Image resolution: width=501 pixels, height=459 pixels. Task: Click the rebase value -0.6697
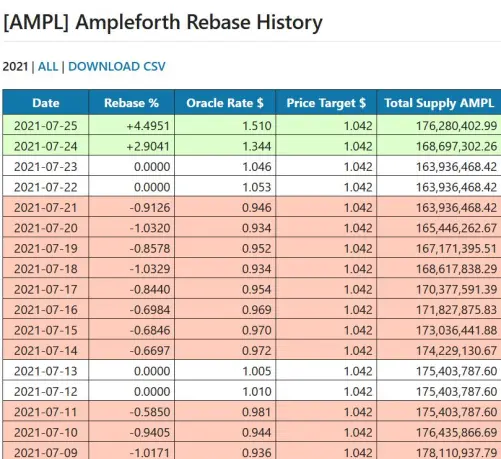coord(150,351)
